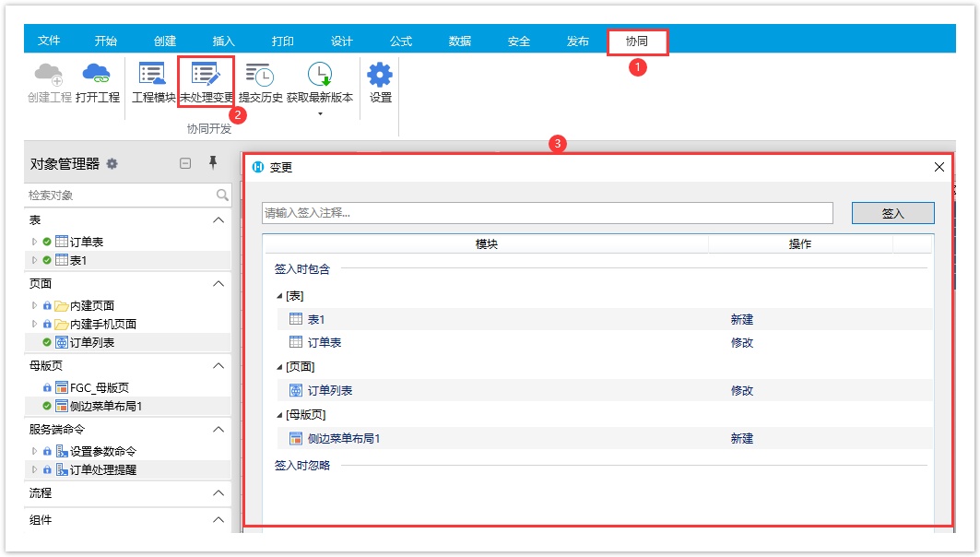Expand the 内建页面 folder node
Screen dimensions: 980x557
[35, 305]
